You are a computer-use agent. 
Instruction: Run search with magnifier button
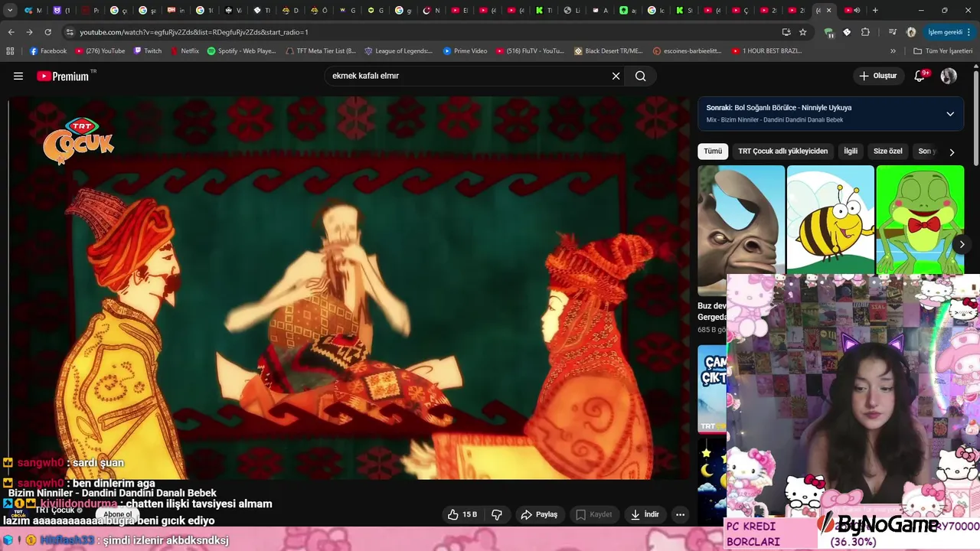point(641,76)
